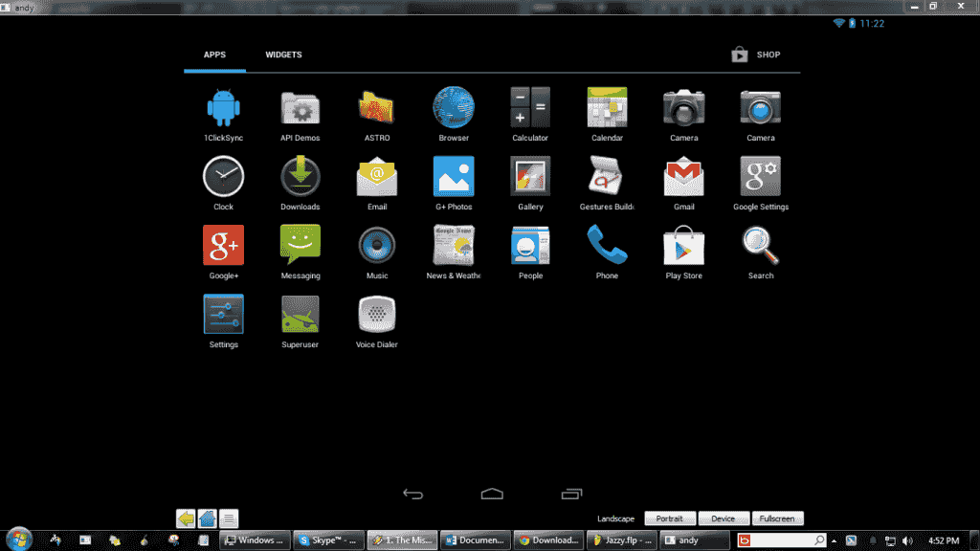
Task: Tap the Android Recent Apps button
Action: [x=571, y=494]
